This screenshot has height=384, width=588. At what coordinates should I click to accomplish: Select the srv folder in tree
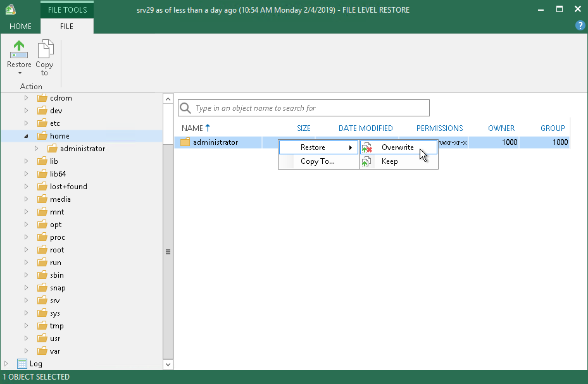(x=55, y=301)
